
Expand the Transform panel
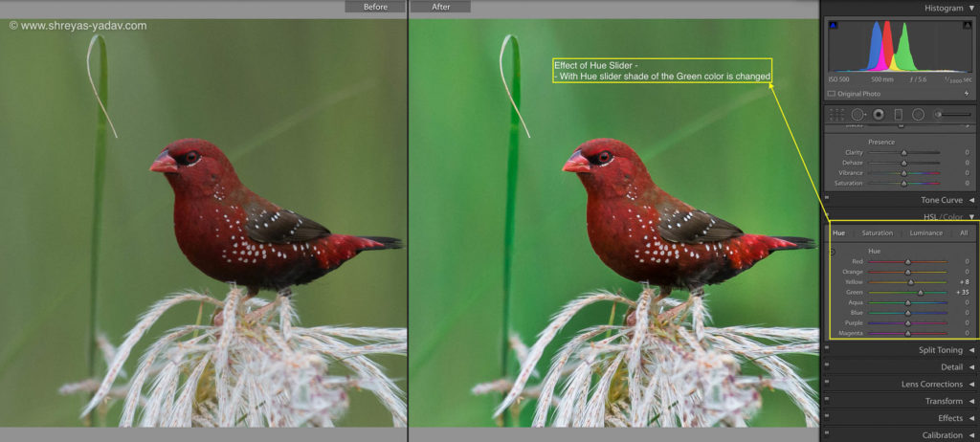pos(972,401)
